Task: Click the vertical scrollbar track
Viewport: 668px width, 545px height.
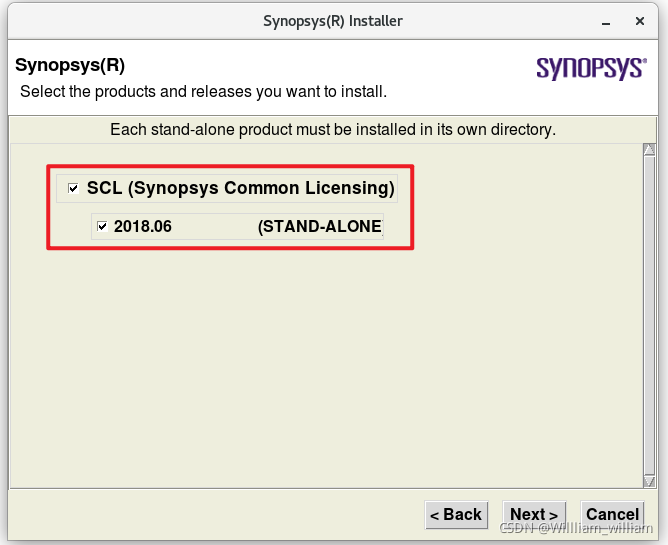Action: pyautogui.click(x=649, y=316)
